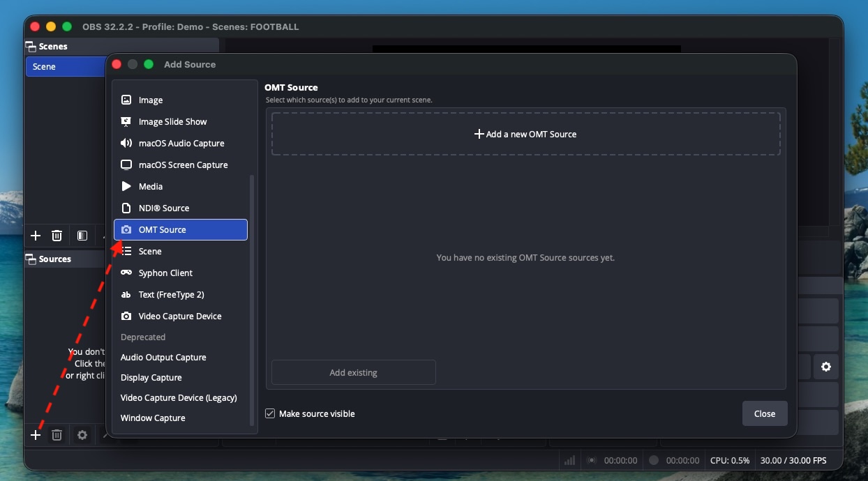Click the Sources dock title icon
This screenshot has width=868, height=481.
click(x=31, y=259)
